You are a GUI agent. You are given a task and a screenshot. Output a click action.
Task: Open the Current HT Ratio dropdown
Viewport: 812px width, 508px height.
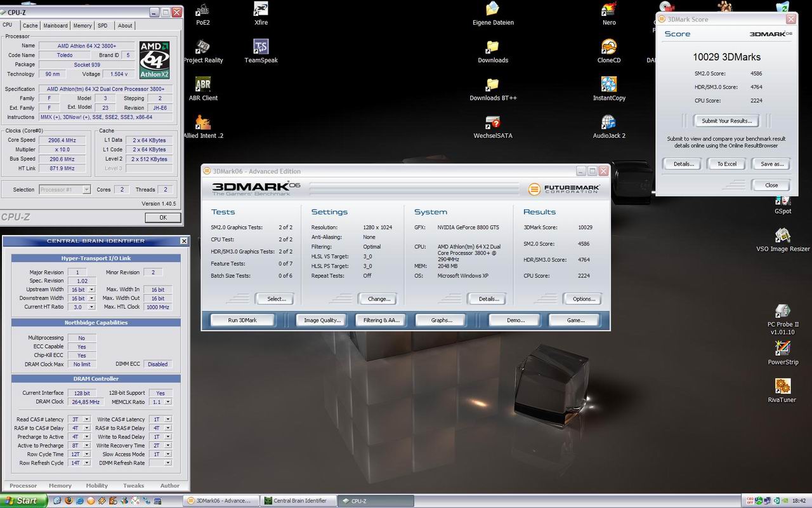pyautogui.click(x=91, y=307)
